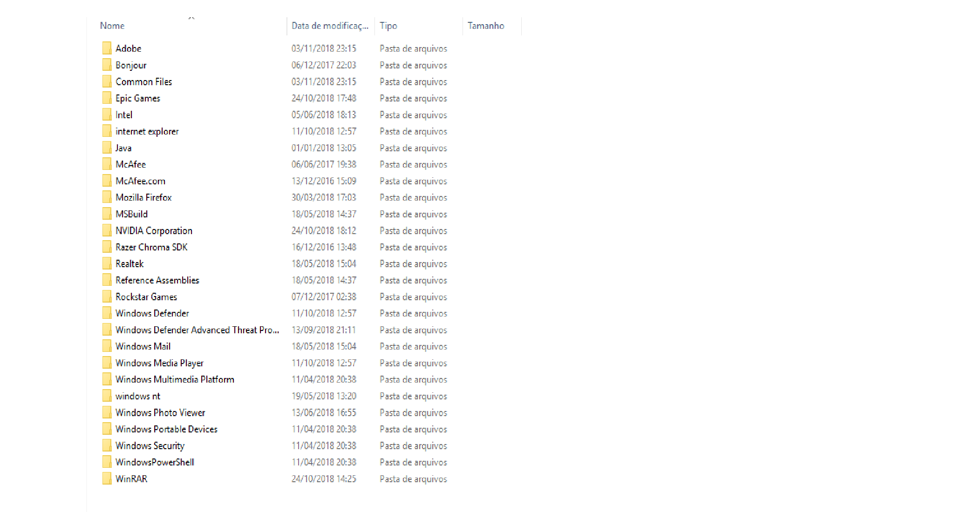Viewport: 980px width, 512px height.
Task: Click the WinRAR folder icon
Action: click(107, 478)
